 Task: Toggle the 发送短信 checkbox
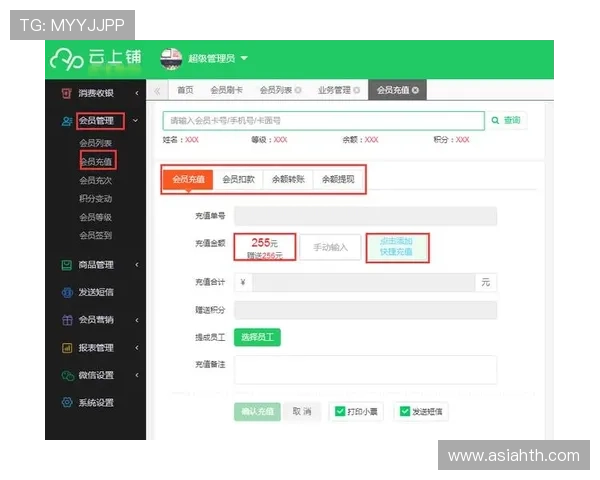pos(404,411)
